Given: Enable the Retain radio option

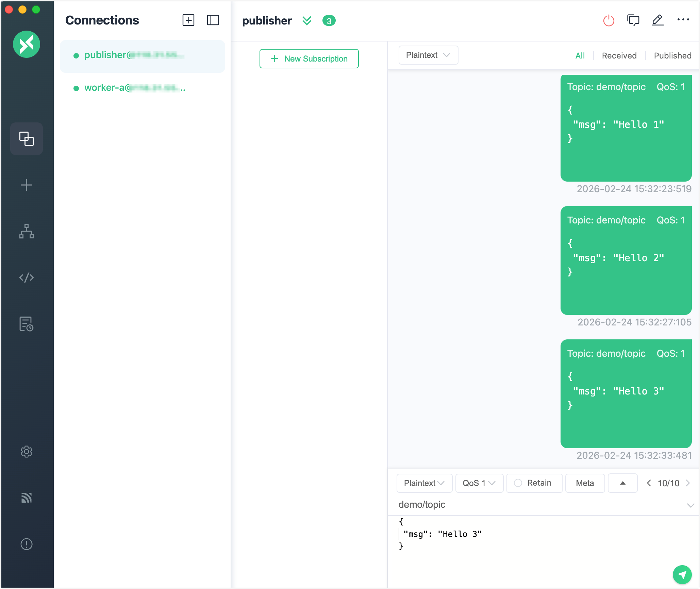Looking at the screenshot, I should point(518,483).
